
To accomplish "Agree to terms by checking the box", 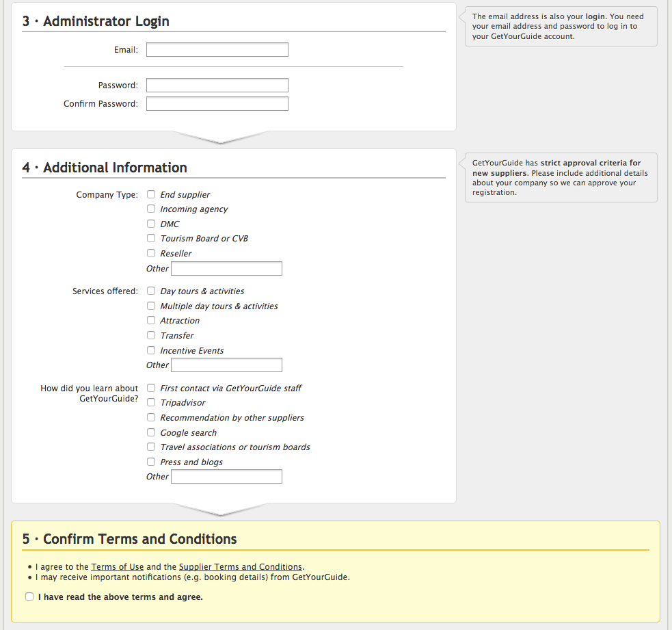I will pyautogui.click(x=29, y=596).
